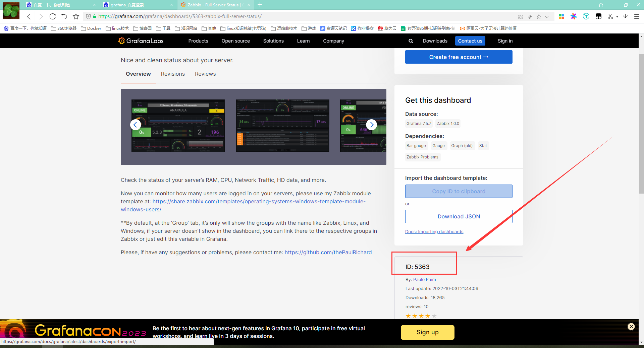Open the Open source menu
644x348 pixels.
point(236,41)
